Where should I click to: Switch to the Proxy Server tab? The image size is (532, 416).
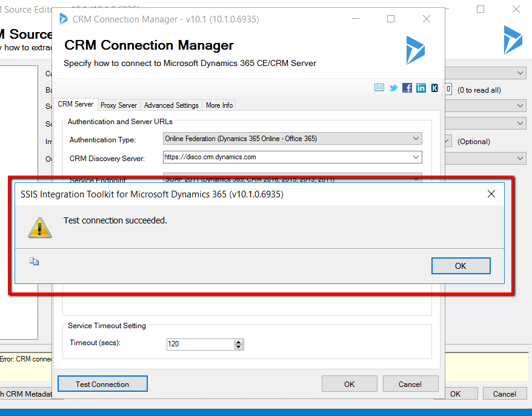(119, 105)
